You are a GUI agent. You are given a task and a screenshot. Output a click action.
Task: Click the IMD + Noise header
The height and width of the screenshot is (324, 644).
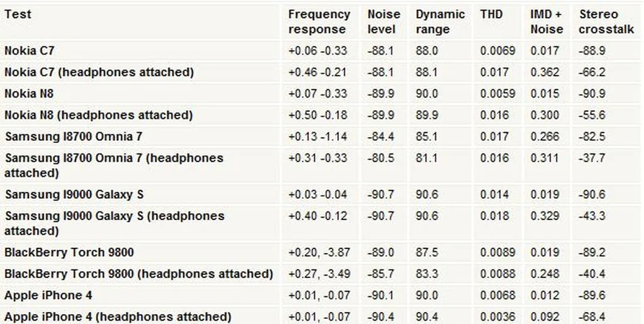click(547, 21)
